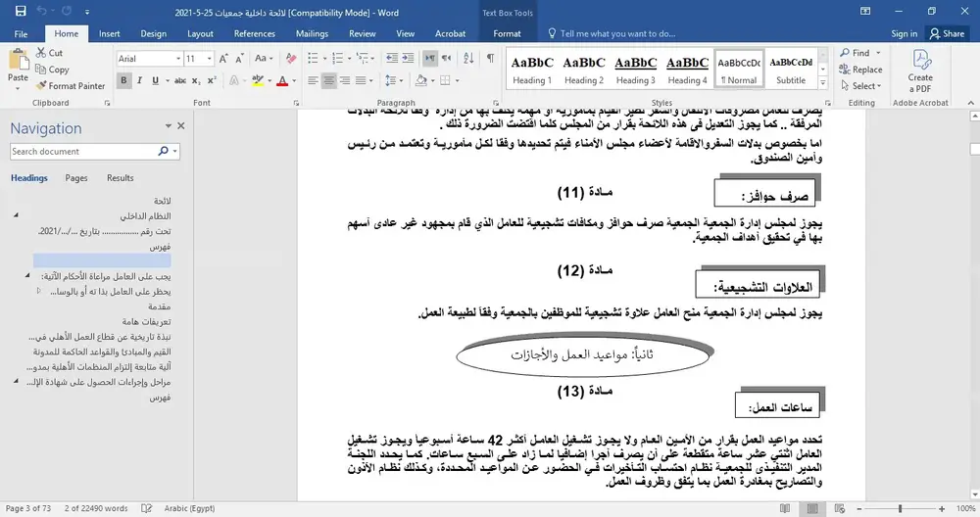The width and height of the screenshot is (980, 517).
Task: Toggle Italic formatting
Action: coord(139,80)
